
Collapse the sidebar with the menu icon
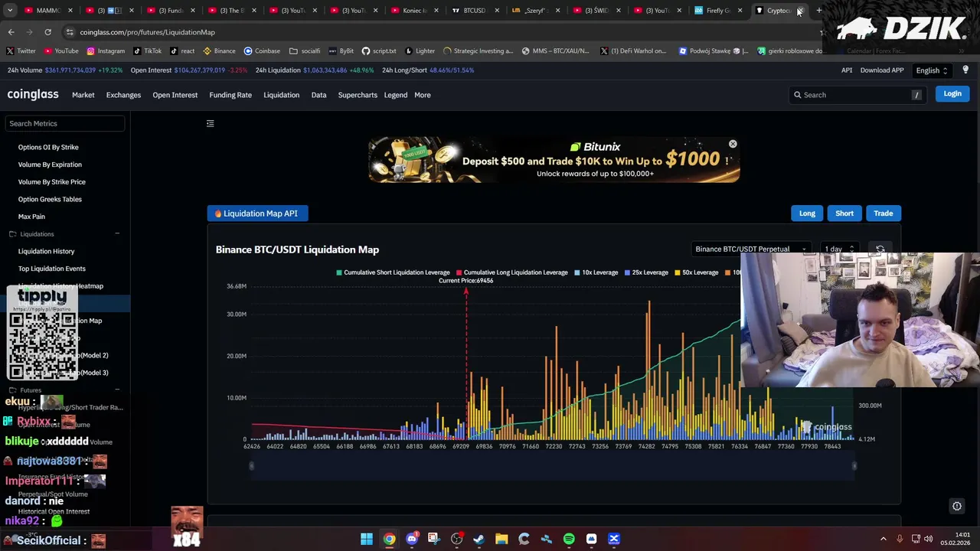[211, 123]
